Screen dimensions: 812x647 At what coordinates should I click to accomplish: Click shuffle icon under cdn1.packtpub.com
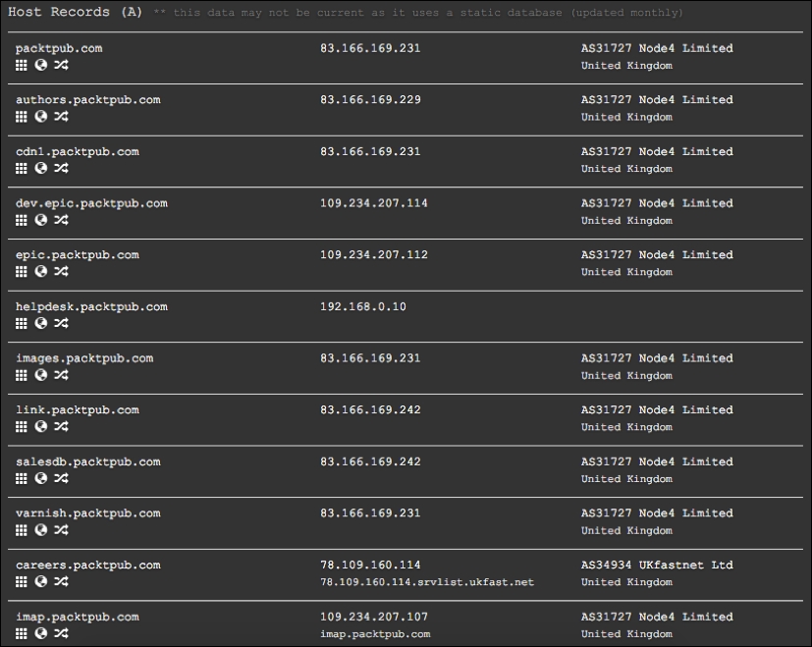[x=61, y=168]
